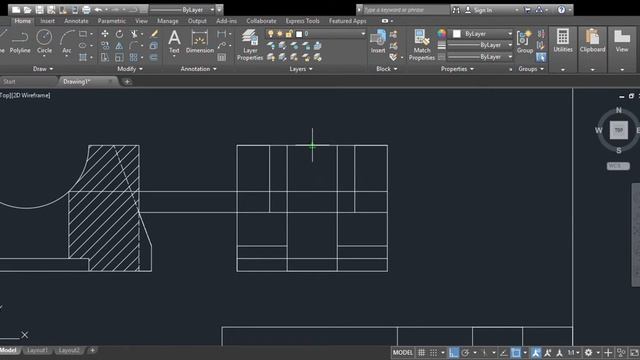Click the Match Properties tool
The image size is (640, 360).
[422, 45]
